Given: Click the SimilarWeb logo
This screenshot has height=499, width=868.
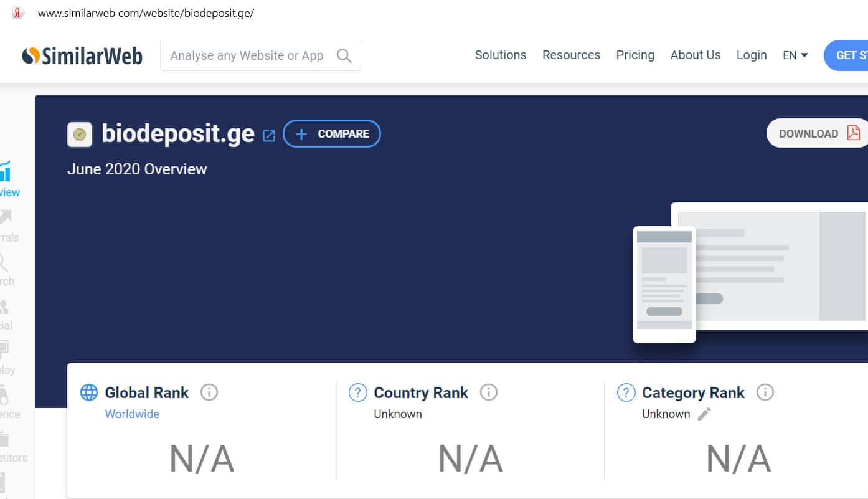Looking at the screenshot, I should [82, 56].
